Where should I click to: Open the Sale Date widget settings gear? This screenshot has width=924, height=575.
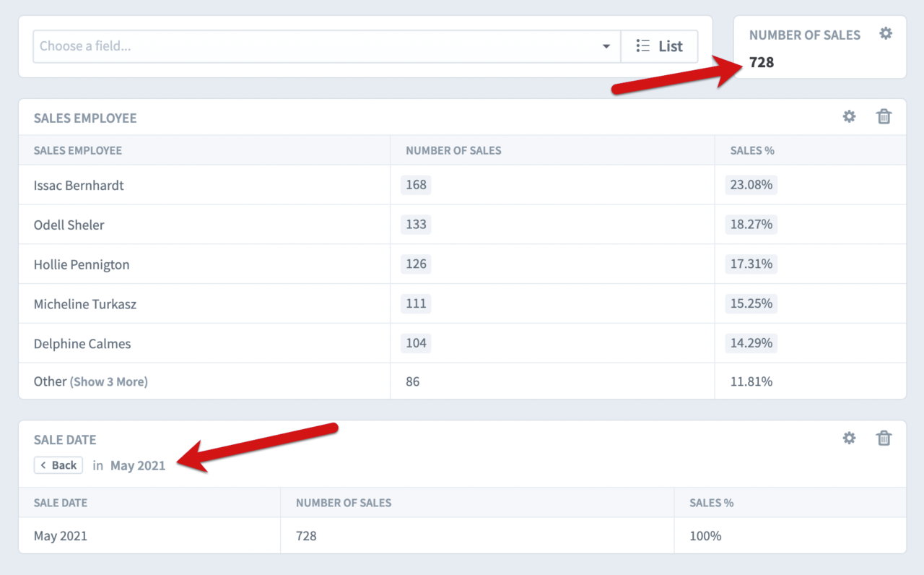(x=849, y=438)
